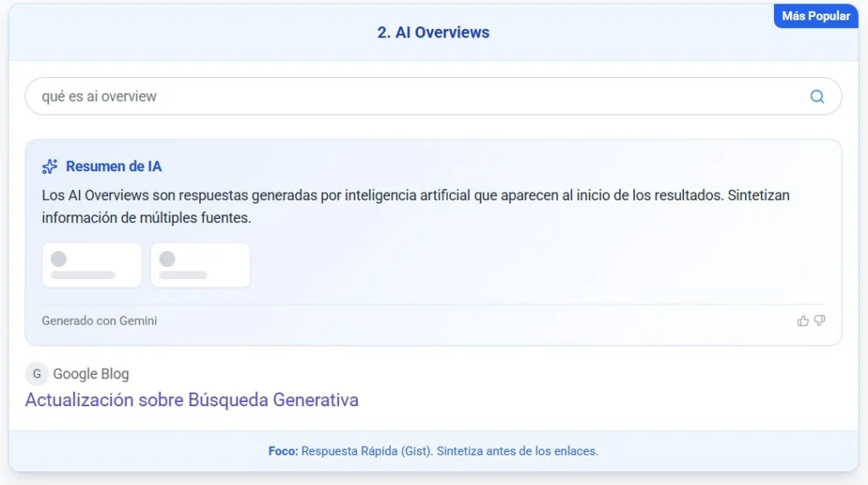This screenshot has width=868, height=485.
Task: Click the sparkle icon beside Resumen de IA
Action: pyautogui.click(x=50, y=167)
